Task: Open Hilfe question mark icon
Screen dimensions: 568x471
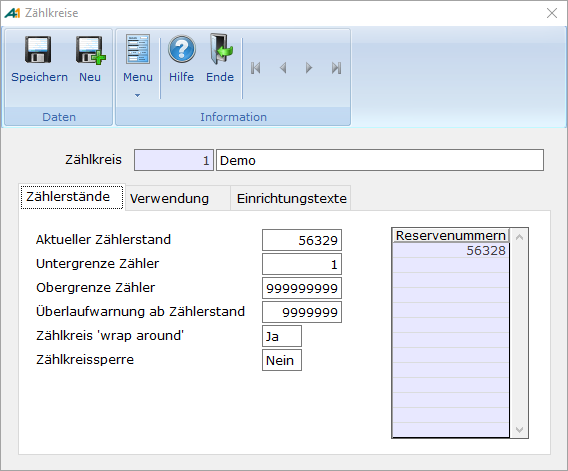Action: [182, 49]
